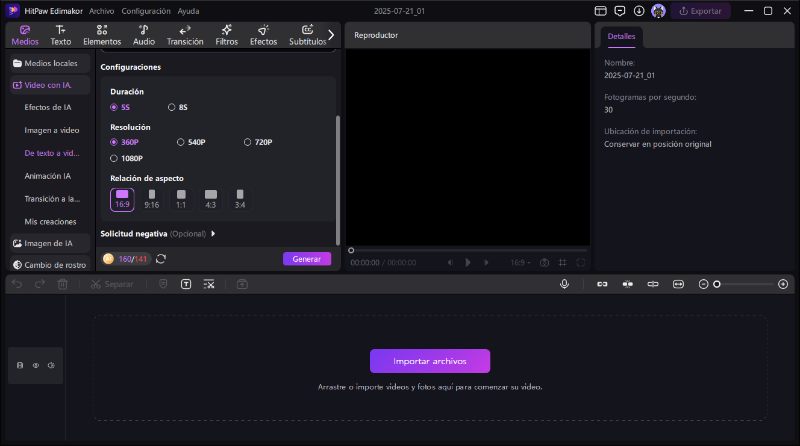The height and width of the screenshot is (446, 800).
Task: Zoom out the timeline
Action: click(x=703, y=284)
